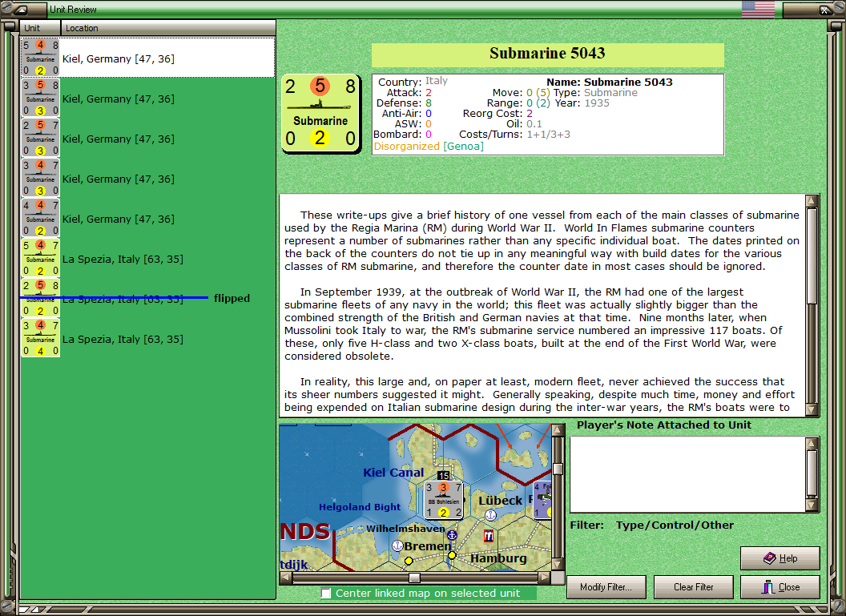
Task: Select the flipped La Spezia submarine counter
Action: click(41, 298)
